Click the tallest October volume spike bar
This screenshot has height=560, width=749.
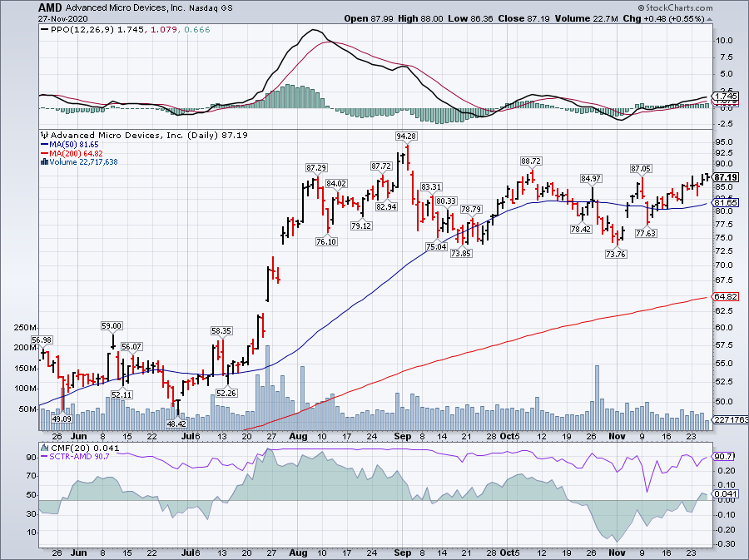point(597,399)
